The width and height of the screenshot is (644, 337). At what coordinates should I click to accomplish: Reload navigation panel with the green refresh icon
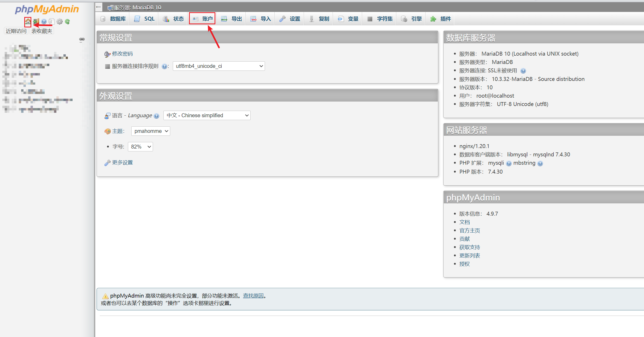point(67,21)
